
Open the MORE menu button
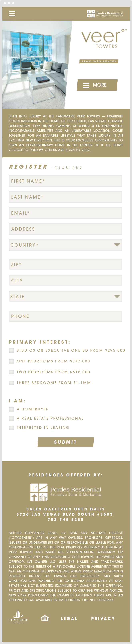click(x=97, y=85)
